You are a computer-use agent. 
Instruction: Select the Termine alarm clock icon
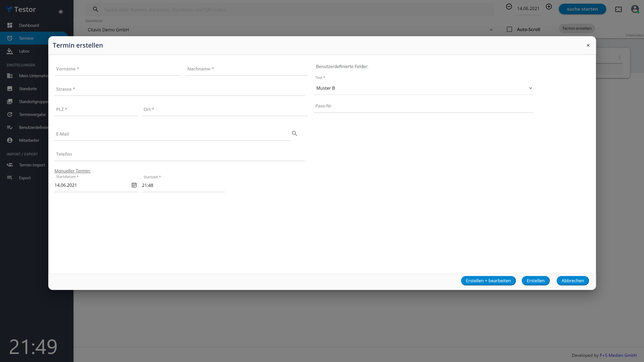pyautogui.click(x=10, y=38)
